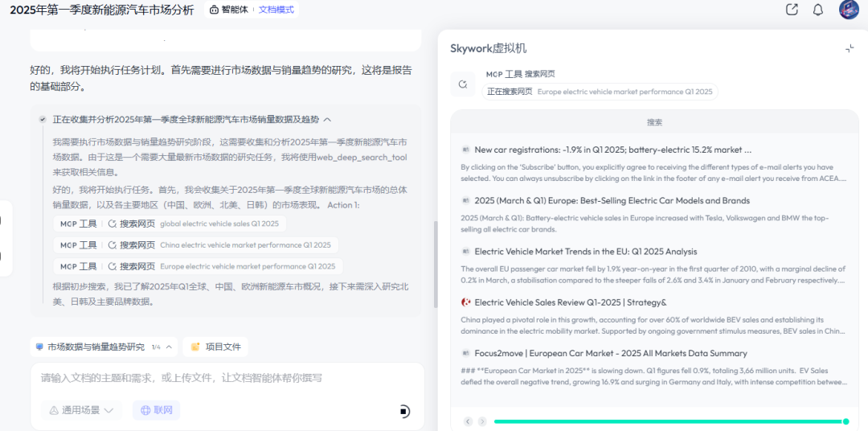The width and height of the screenshot is (868, 431).
Task: Click the robot icon next to 智能体
Action: (215, 10)
